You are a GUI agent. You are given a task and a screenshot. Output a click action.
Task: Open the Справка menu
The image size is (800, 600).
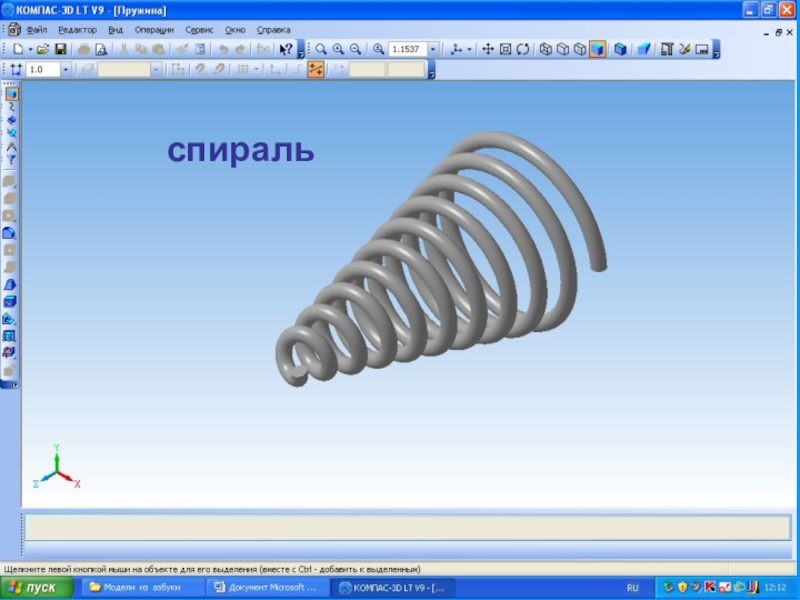(x=273, y=30)
